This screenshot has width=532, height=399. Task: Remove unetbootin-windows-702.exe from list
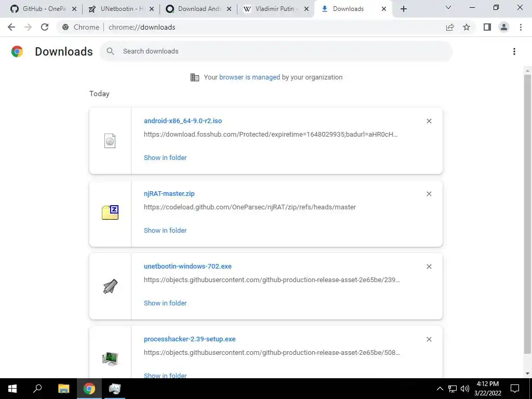[x=429, y=267]
